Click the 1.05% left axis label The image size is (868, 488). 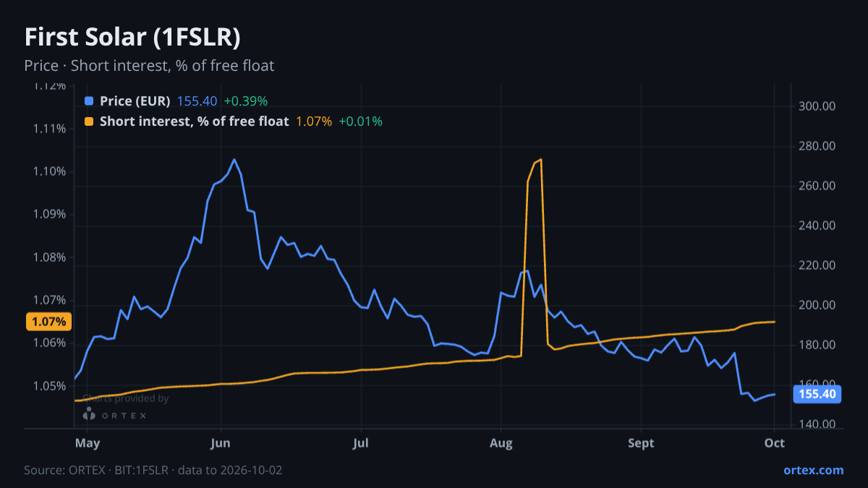click(51, 386)
